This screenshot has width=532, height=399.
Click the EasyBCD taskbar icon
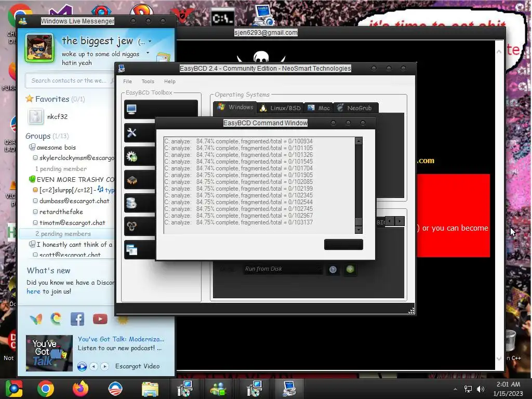click(x=289, y=389)
